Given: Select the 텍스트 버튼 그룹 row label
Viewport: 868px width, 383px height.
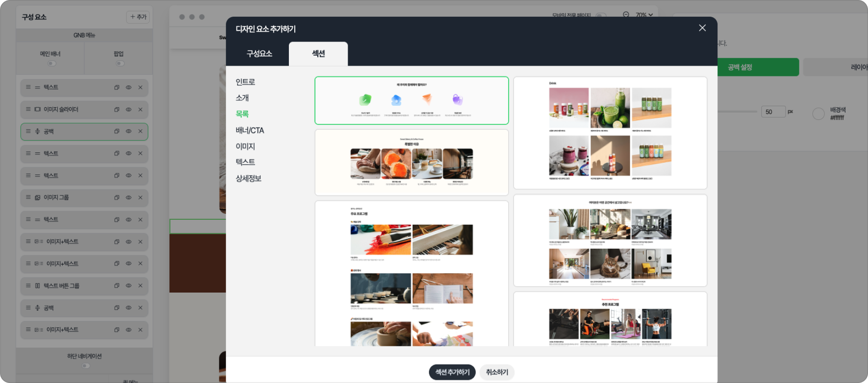Looking at the screenshot, I should (61, 286).
